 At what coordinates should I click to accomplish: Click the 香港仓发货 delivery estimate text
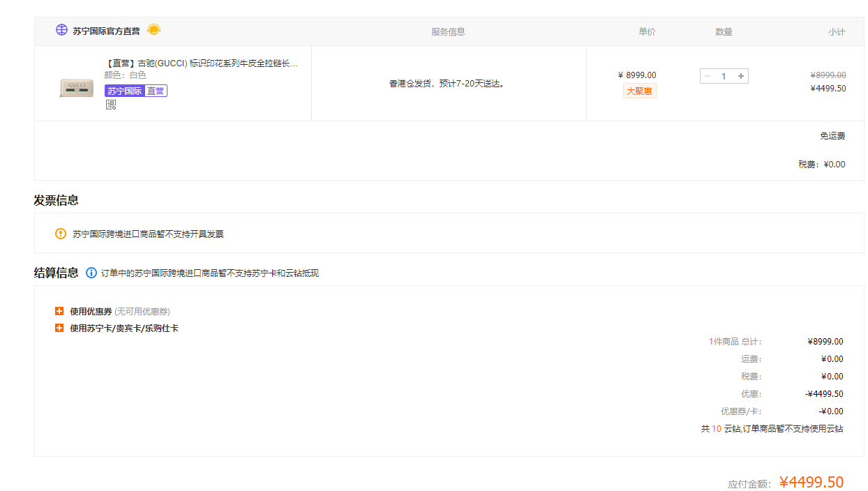[x=447, y=84]
